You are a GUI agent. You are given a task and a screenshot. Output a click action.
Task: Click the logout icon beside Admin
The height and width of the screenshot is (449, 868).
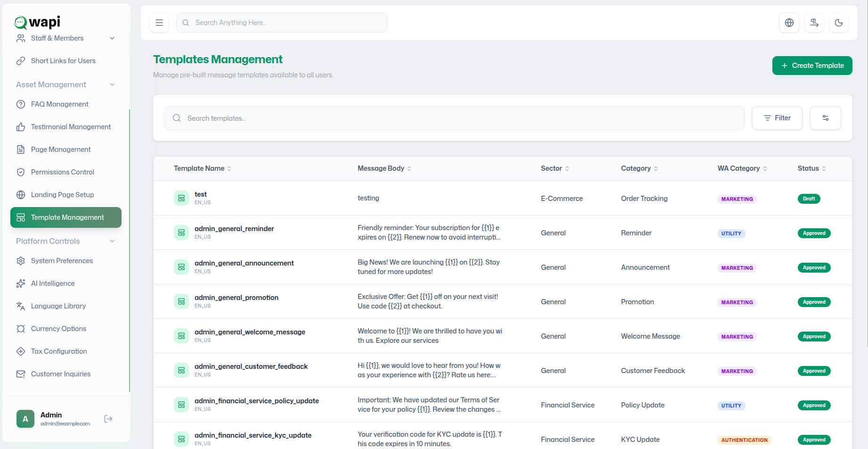pos(108,419)
